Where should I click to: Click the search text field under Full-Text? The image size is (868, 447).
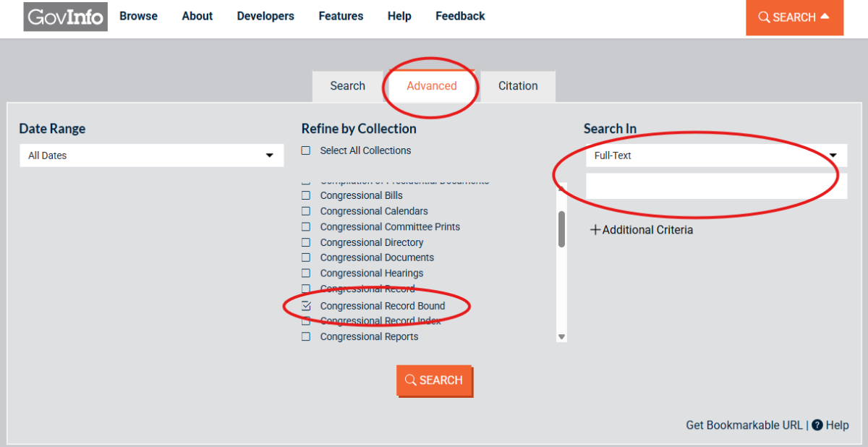coord(715,187)
